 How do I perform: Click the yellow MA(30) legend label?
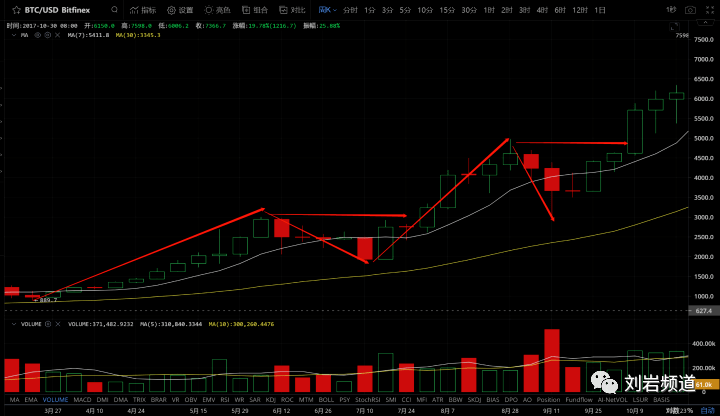(138, 35)
